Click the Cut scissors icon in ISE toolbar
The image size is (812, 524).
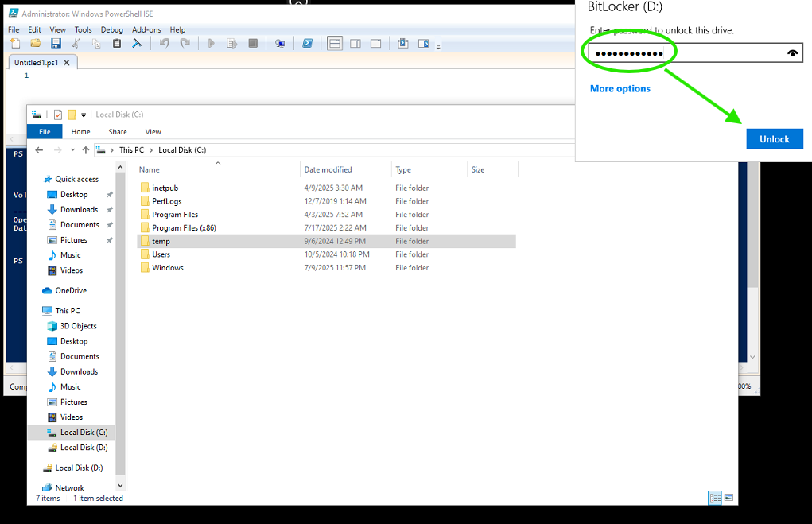(76, 44)
